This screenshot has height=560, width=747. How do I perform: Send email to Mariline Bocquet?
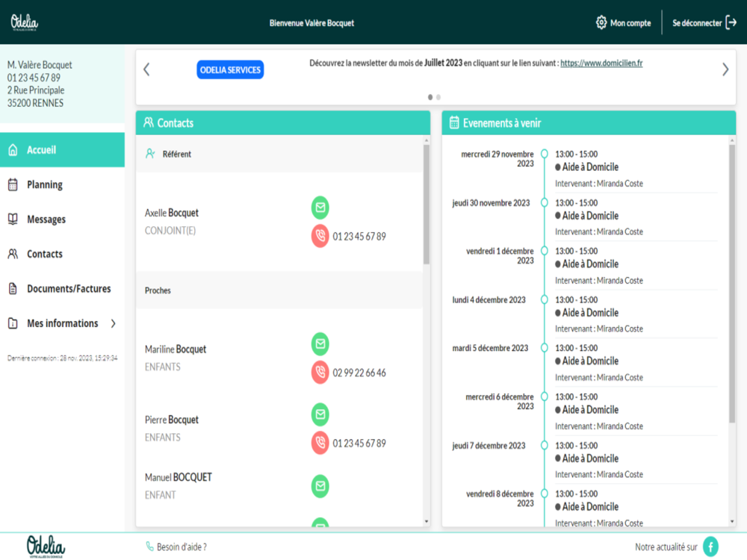pyautogui.click(x=320, y=343)
